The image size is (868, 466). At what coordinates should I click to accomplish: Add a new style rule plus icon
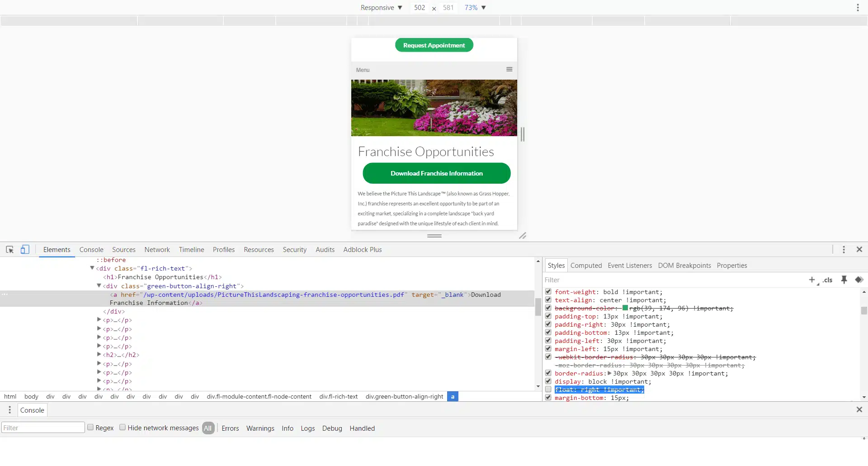pyautogui.click(x=812, y=280)
